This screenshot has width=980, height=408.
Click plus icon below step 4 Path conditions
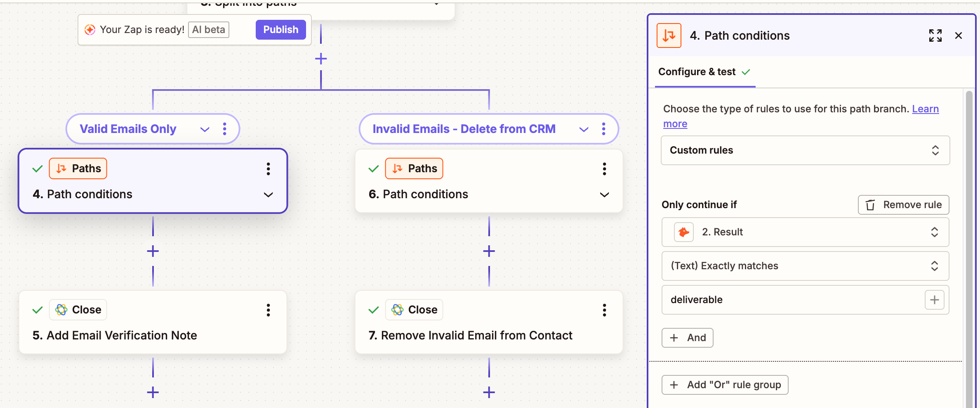coord(153,251)
